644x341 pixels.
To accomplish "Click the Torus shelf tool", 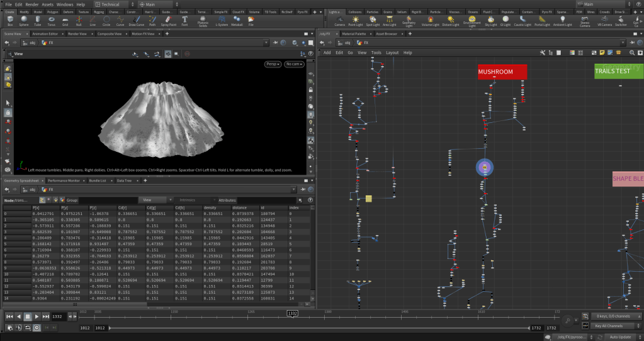I will [x=51, y=21].
